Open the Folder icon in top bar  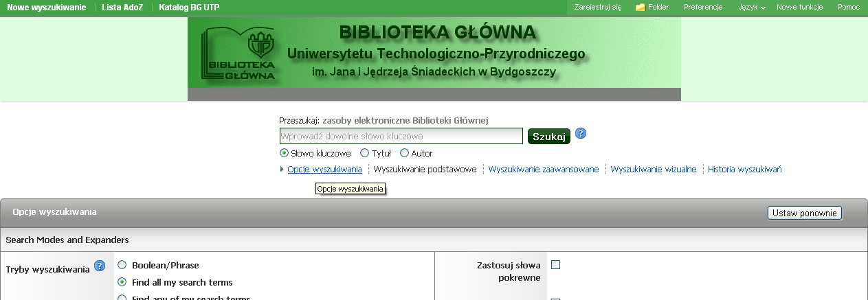coord(640,7)
